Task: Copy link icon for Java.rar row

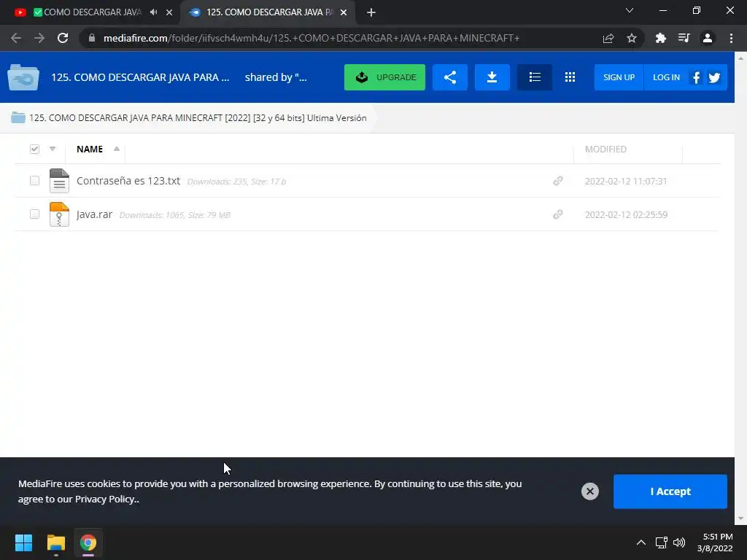Action: [558, 214]
